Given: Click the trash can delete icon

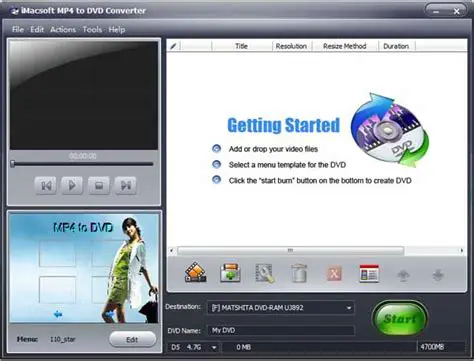Looking at the screenshot, I should (299, 273).
